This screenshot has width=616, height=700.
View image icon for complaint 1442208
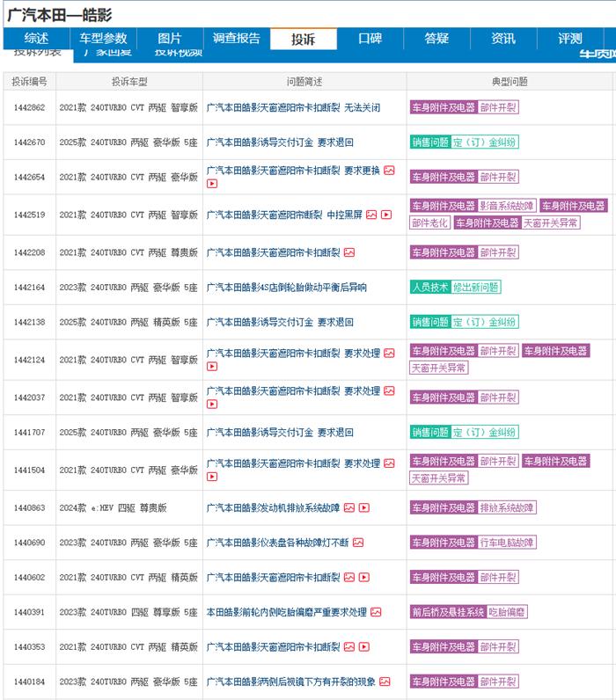click(x=349, y=252)
